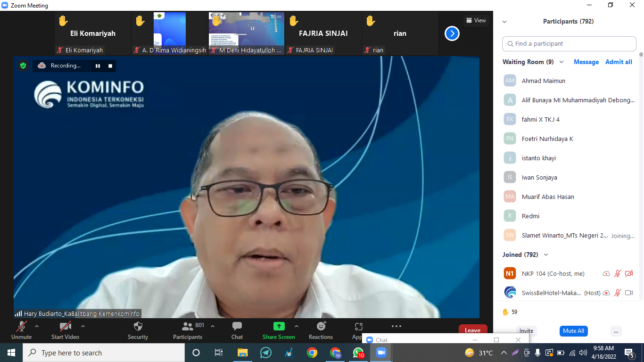This screenshot has width=644, height=362.
Task: Pause the cloud recording
Action: (x=98, y=66)
